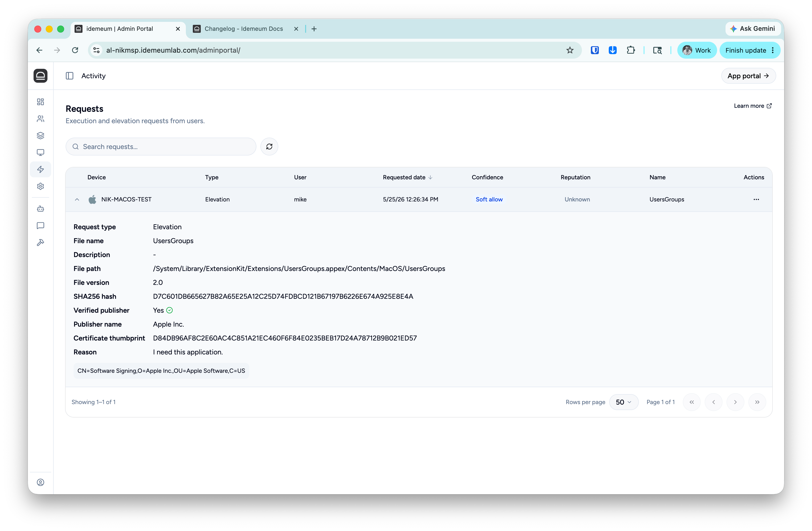
Task: Open the layers stack icon in sidebar
Action: click(x=40, y=135)
